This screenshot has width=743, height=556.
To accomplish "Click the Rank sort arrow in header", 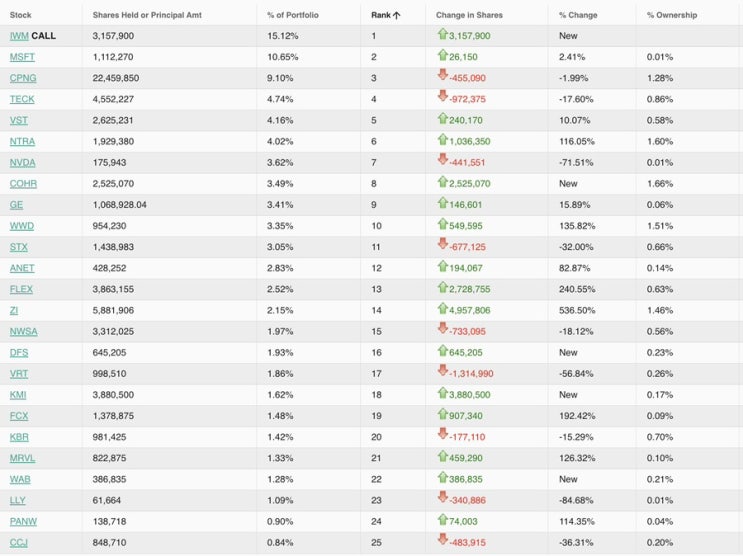I will coord(396,15).
